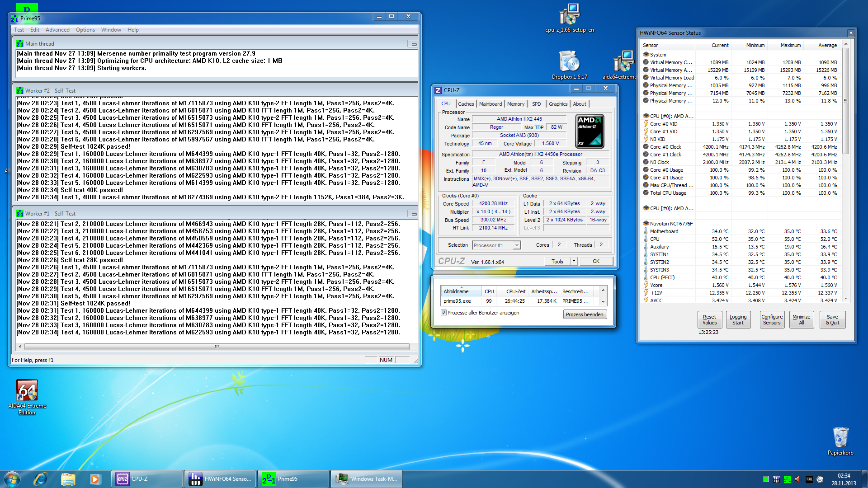
Task: Click the Vcore sensor icon
Action: click(x=646, y=285)
